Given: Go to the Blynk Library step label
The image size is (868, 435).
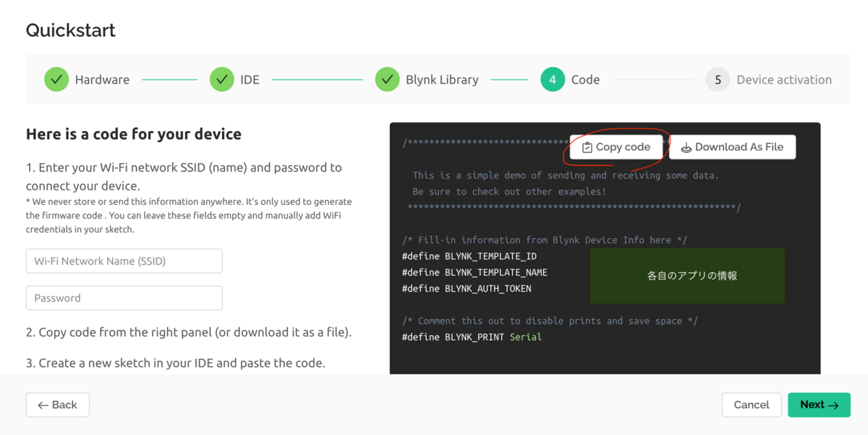Looking at the screenshot, I should 442,80.
